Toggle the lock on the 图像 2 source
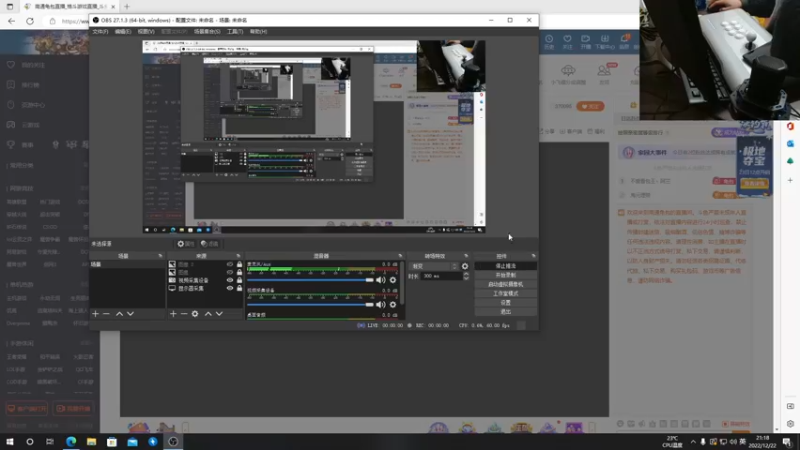800x450 pixels. (x=239, y=264)
